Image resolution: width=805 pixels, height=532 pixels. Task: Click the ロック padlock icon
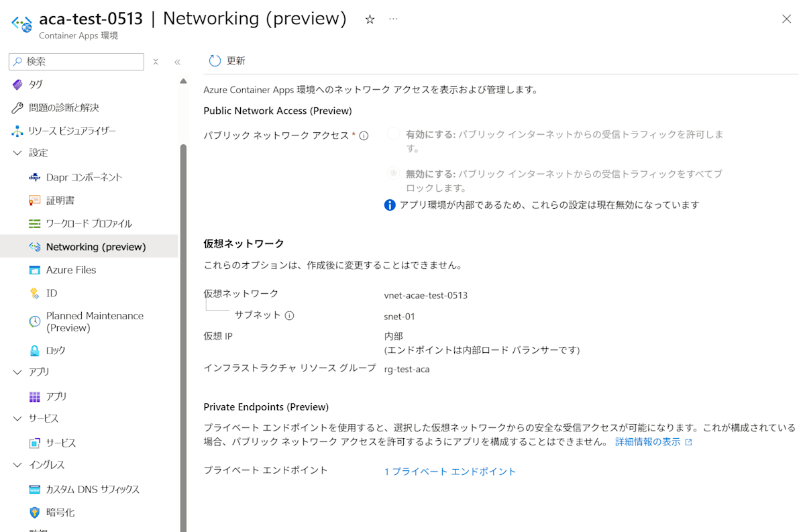click(35, 350)
